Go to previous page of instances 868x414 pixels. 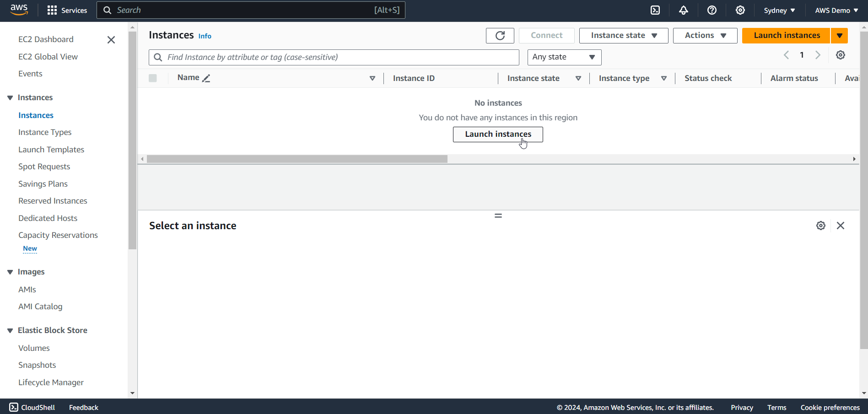coord(786,55)
